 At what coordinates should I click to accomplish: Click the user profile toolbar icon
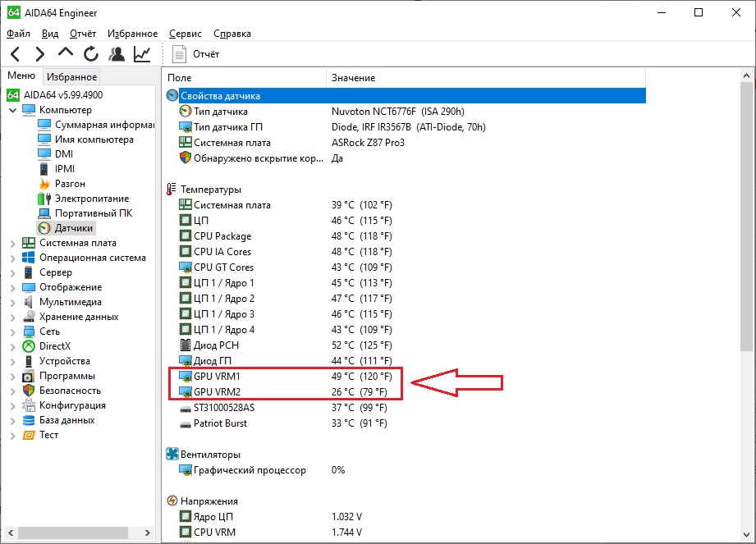[117, 54]
